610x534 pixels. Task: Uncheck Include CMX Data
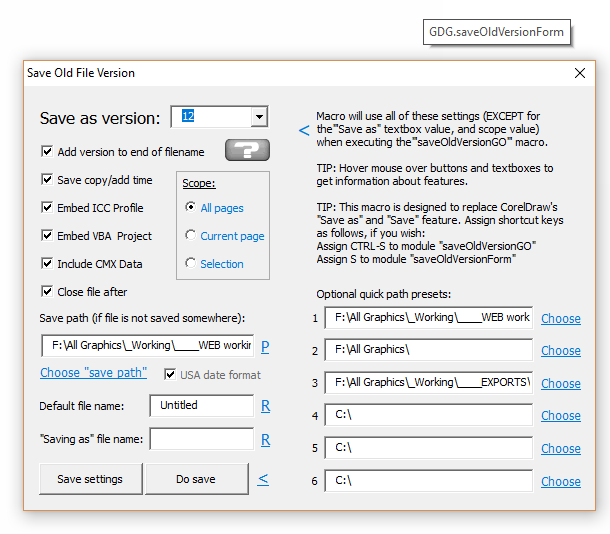point(47,264)
